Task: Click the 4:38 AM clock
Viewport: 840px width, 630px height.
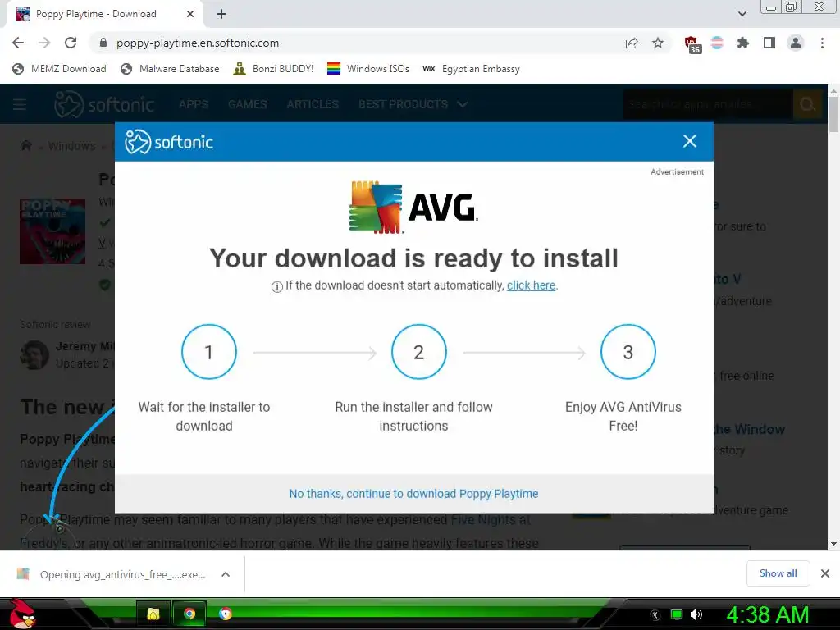Action: point(767,614)
